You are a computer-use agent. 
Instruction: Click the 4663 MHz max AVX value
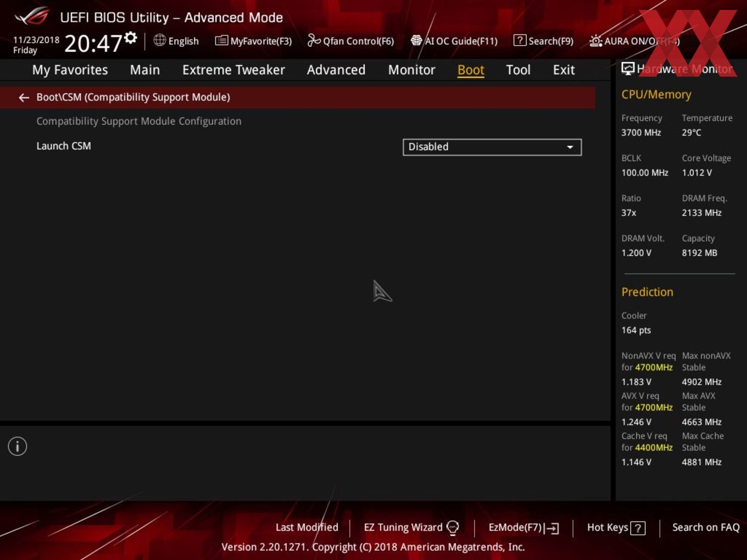tap(701, 422)
